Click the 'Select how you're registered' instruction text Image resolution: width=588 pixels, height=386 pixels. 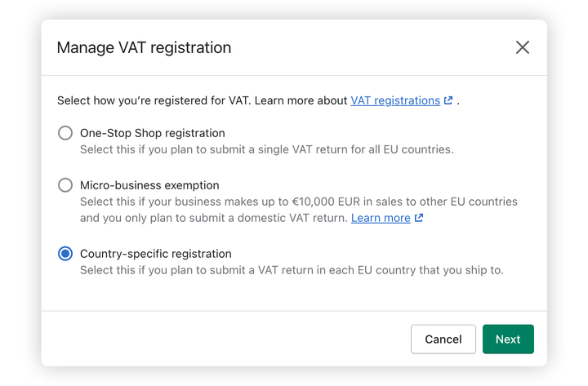[154, 100]
